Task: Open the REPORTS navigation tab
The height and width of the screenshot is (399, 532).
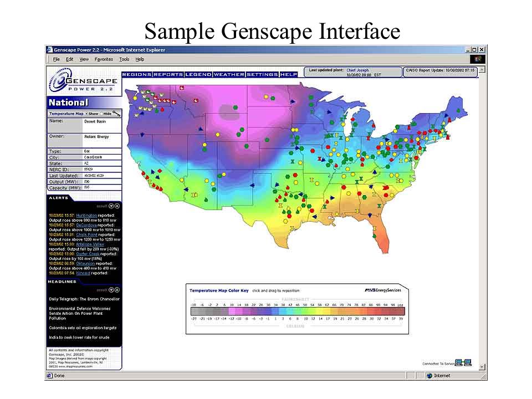Action: tap(168, 74)
